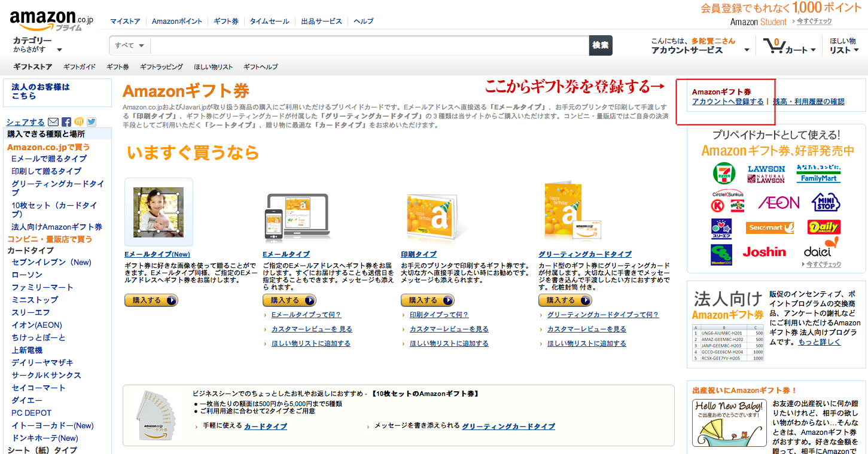
Task: Click the 7-Eleven store logo
Action: [x=724, y=173]
